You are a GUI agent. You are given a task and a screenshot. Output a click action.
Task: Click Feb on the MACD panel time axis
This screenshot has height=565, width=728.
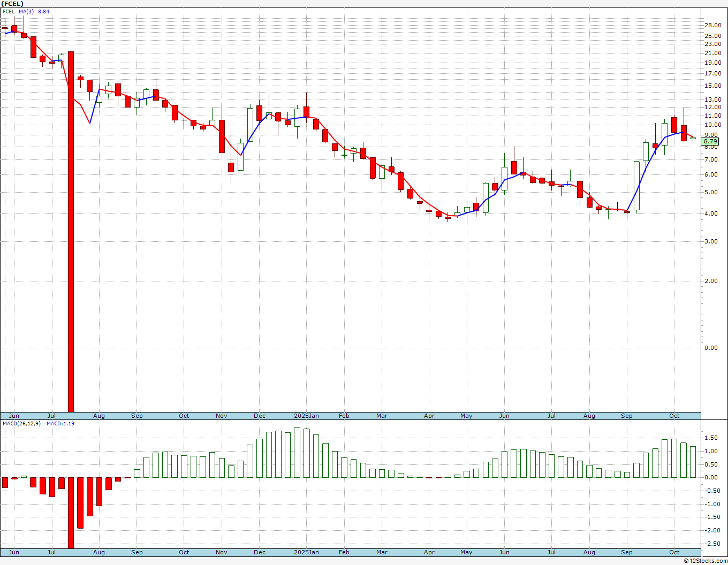tap(344, 552)
